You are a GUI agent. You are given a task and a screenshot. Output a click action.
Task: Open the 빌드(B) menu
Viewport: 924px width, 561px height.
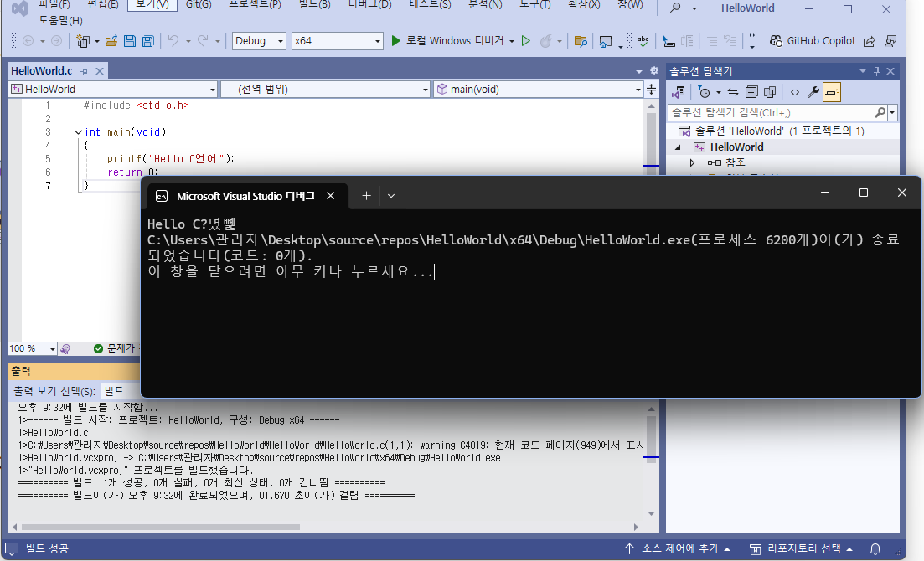[x=315, y=5]
